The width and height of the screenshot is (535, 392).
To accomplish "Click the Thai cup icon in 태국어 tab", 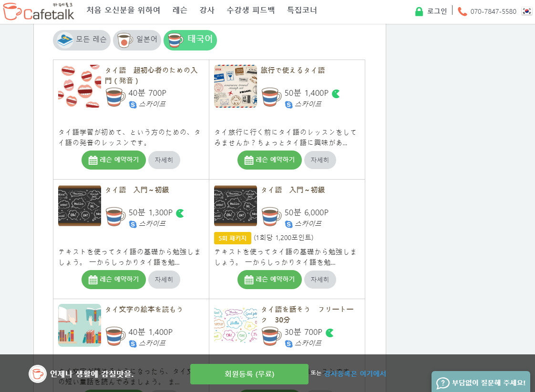I will point(175,40).
